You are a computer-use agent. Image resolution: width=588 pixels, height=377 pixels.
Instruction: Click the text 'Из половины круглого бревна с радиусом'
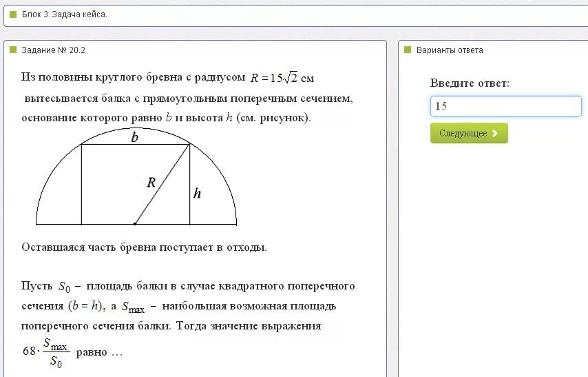click(133, 77)
